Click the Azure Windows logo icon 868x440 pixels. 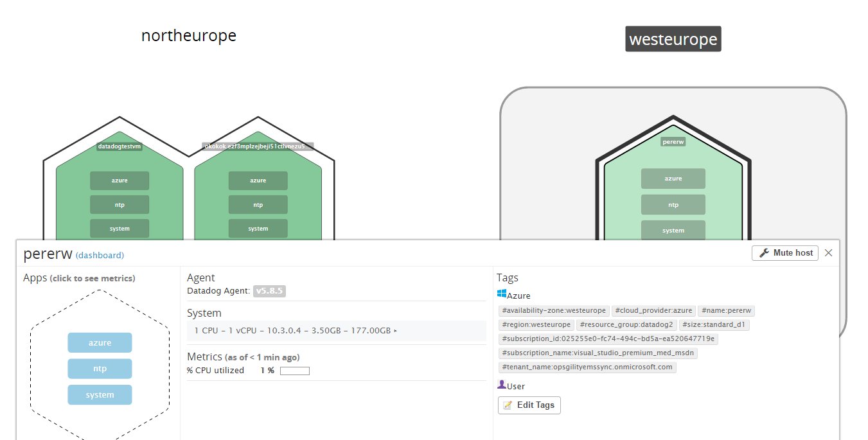502,294
